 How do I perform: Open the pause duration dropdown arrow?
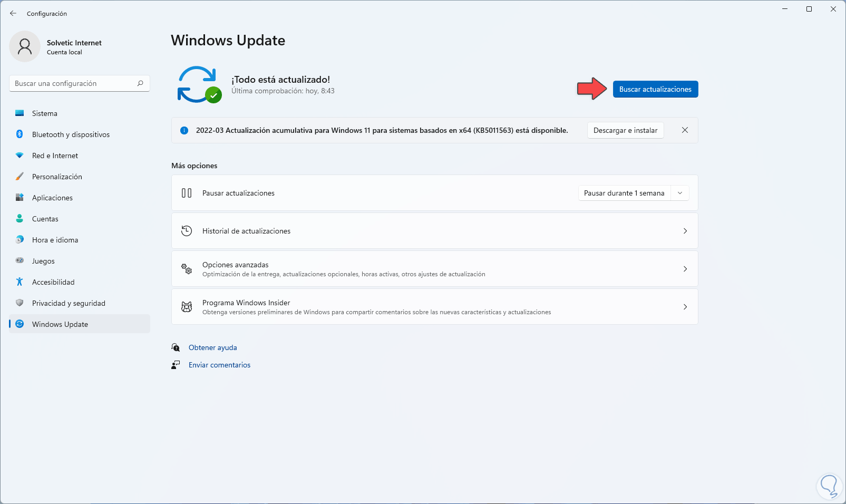pyautogui.click(x=680, y=193)
